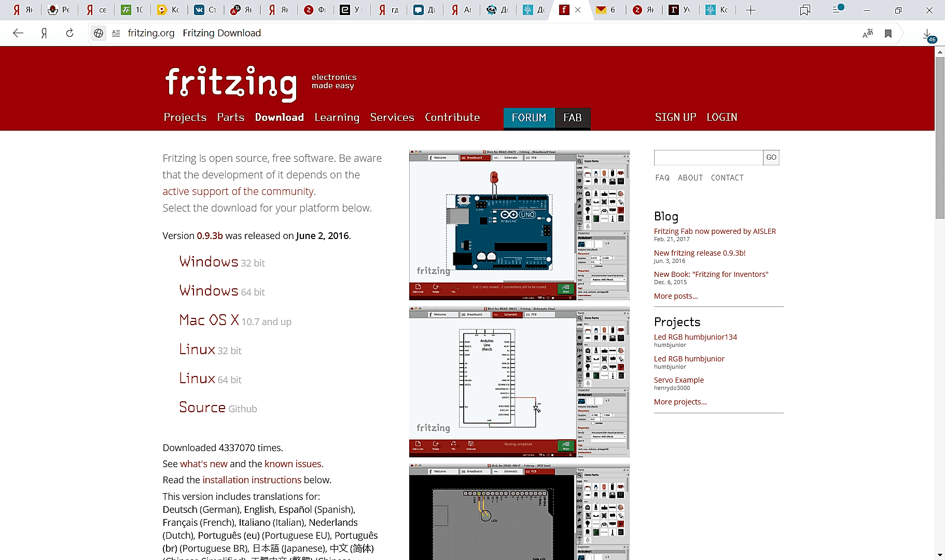Open the Projects menu item
The width and height of the screenshot is (945, 560).
coord(185,117)
